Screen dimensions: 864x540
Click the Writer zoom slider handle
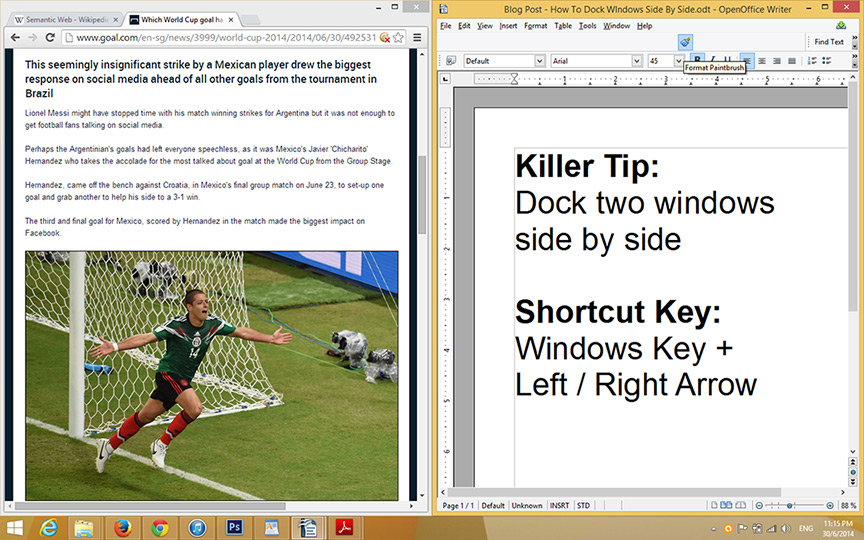coord(790,505)
